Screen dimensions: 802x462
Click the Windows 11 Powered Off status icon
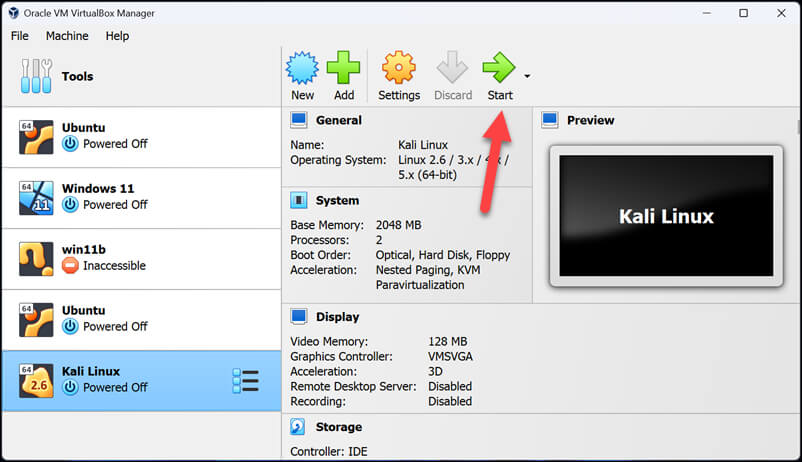(x=70, y=205)
